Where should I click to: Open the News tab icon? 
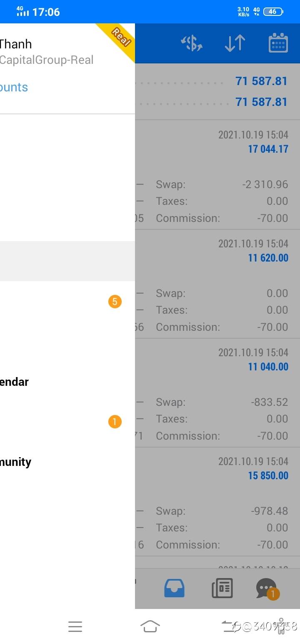click(222, 589)
